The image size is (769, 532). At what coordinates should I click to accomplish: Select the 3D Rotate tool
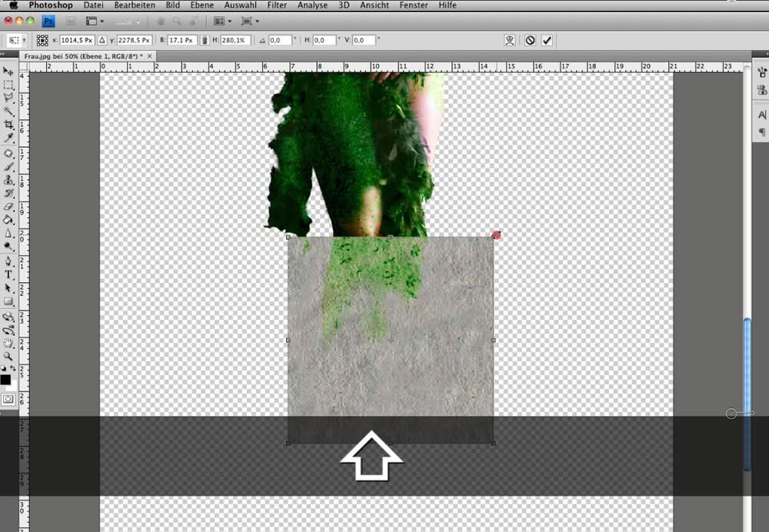click(8, 317)
